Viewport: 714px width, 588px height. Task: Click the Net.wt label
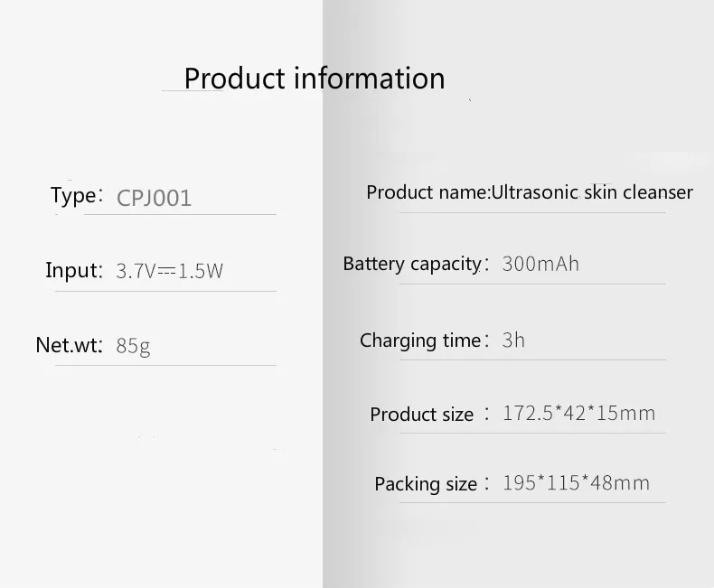click(70, 345)
